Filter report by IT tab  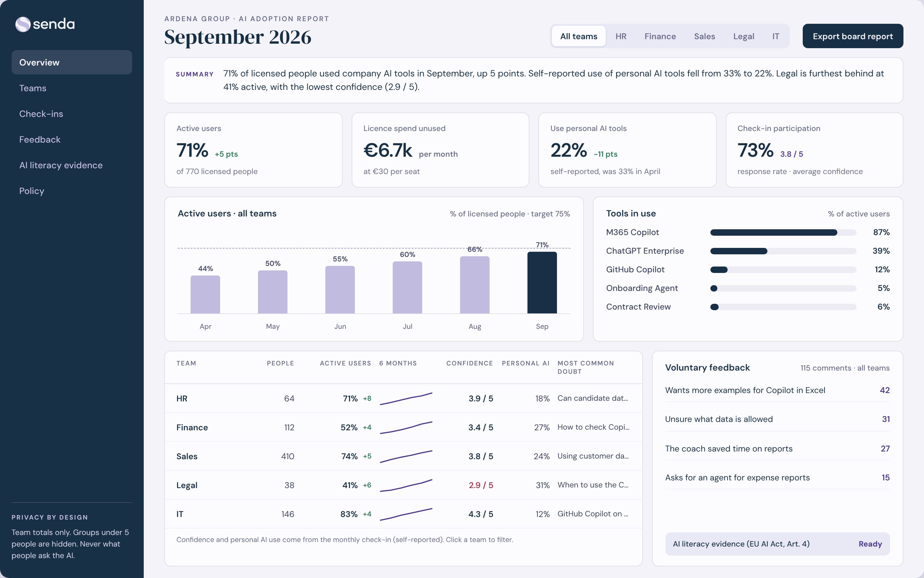[x=775, y=36]
